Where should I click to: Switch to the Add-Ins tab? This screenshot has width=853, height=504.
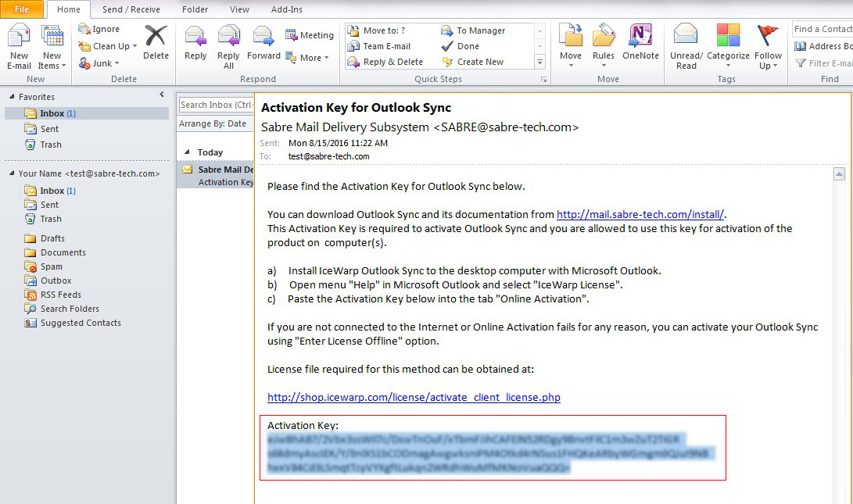tap(287, 9)
